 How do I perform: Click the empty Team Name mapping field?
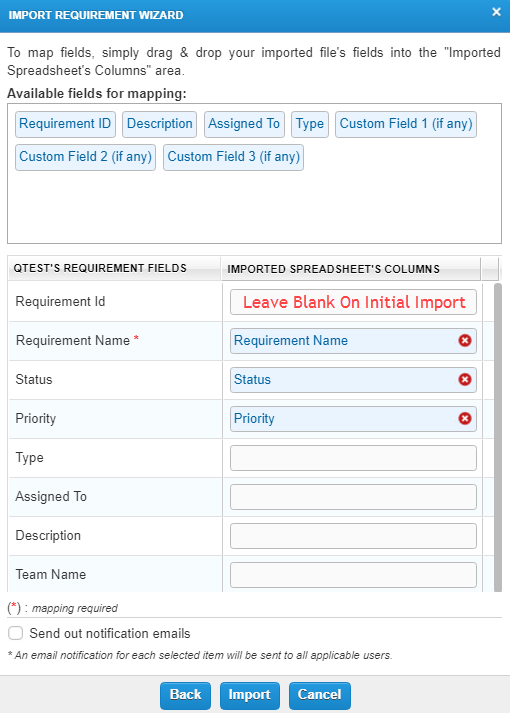click(353, 575)
